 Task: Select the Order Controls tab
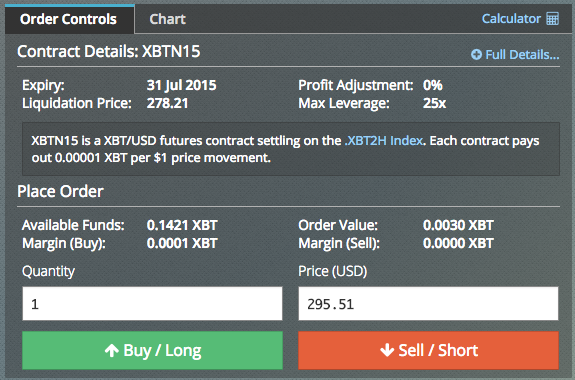tap(69, 19)
